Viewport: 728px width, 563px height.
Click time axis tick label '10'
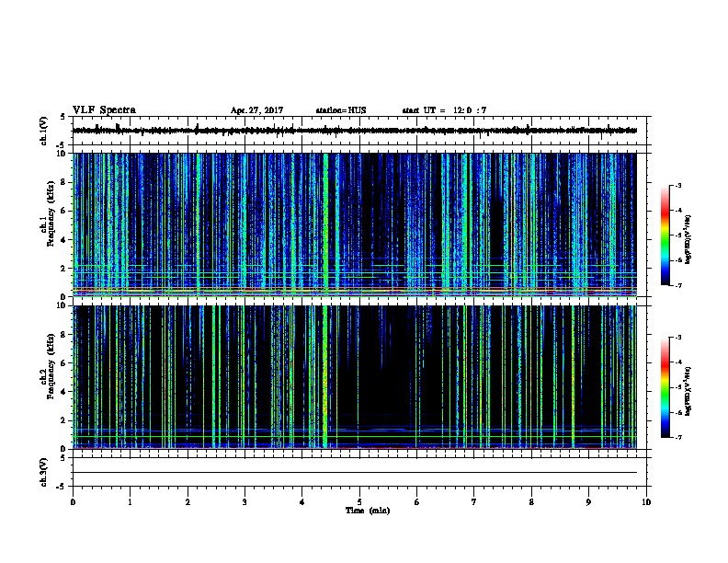pos(646,502)
